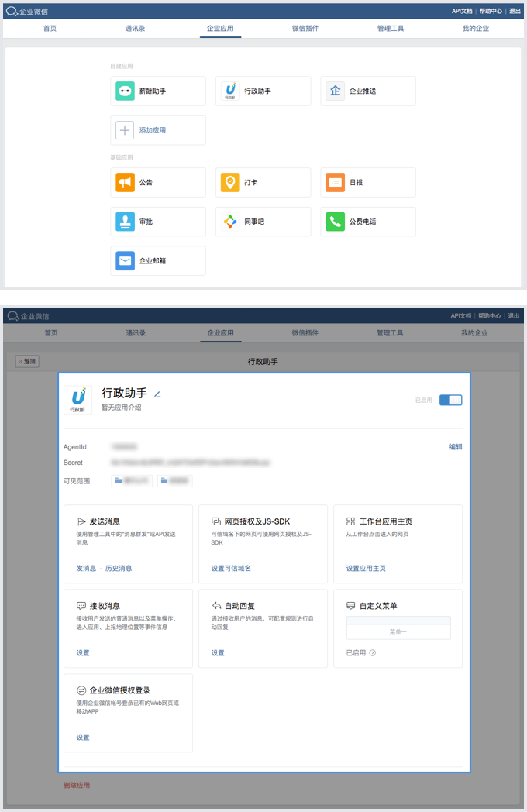The image size is (527, 812).
Task: Click 编辑 link beside AgentId
Action: [456, 447]
